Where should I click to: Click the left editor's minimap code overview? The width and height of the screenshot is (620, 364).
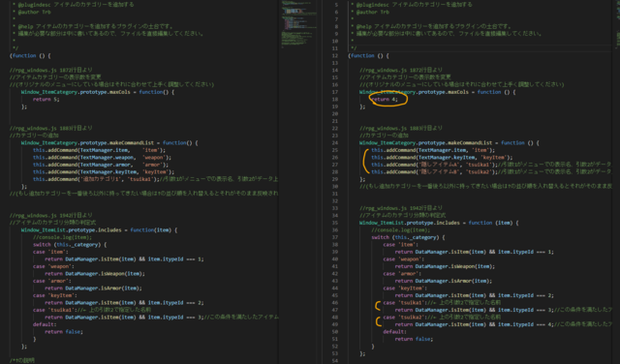[x=299, y=23]
